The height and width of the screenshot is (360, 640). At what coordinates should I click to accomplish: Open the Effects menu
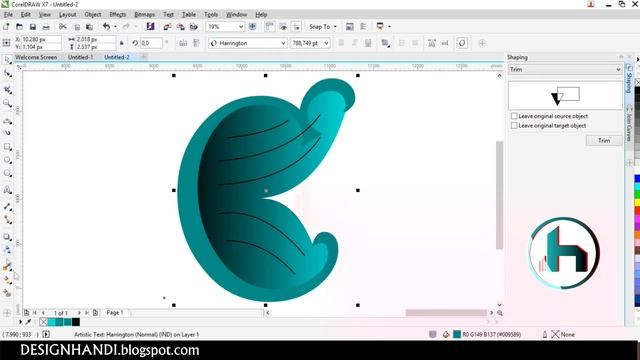point(118,15)
